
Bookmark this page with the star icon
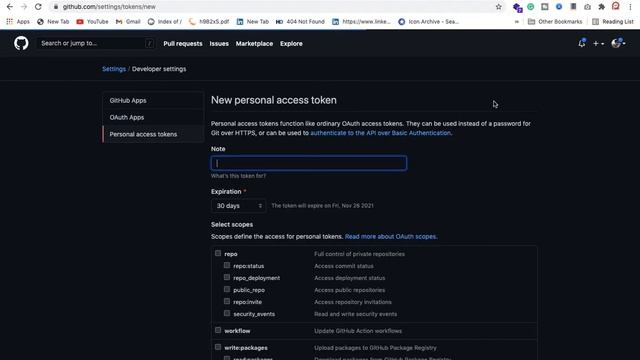[498, 7]
